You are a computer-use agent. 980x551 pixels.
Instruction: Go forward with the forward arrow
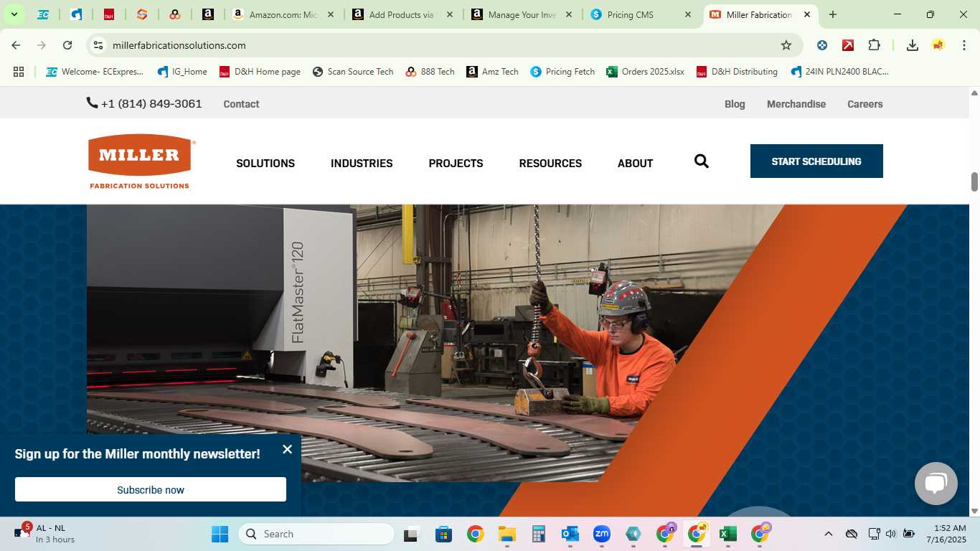(42, 45)
